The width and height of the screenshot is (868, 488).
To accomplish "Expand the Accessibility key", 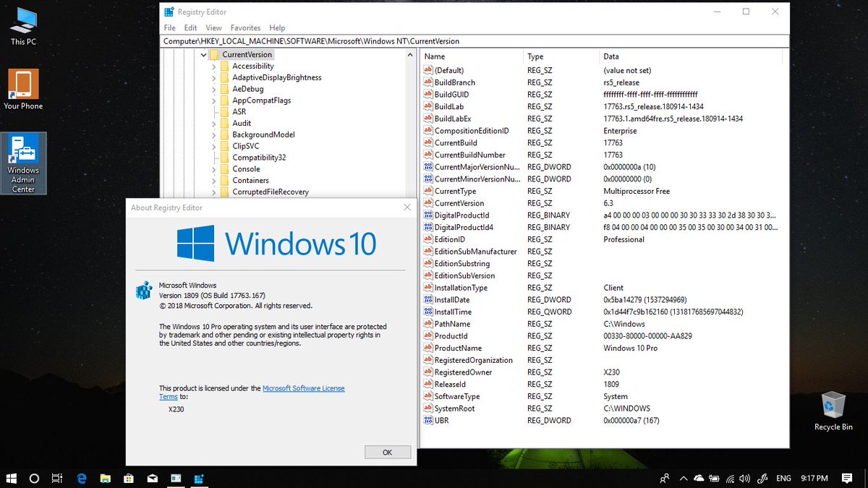I will coord(214,66).
